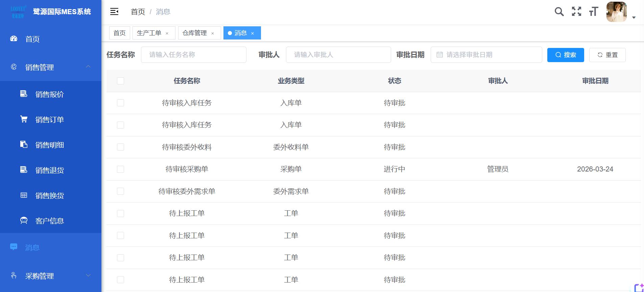
Task: Open the user avatar dropdown arrow
Action: point(634,18)
